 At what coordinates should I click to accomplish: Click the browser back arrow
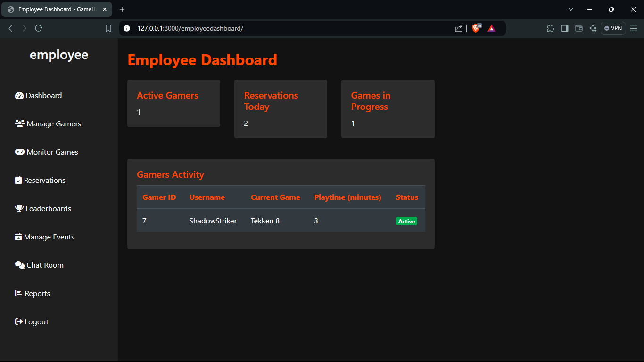click(x=10, y=28)
